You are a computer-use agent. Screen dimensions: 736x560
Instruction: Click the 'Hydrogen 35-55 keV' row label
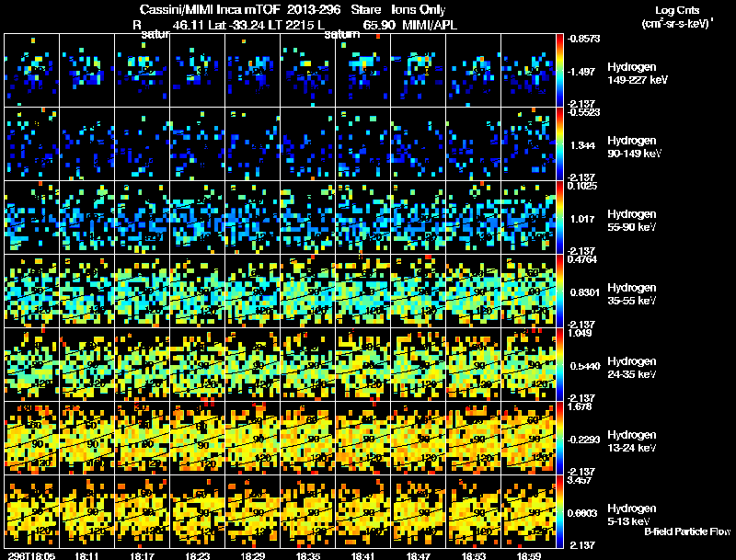click(632, 294)
